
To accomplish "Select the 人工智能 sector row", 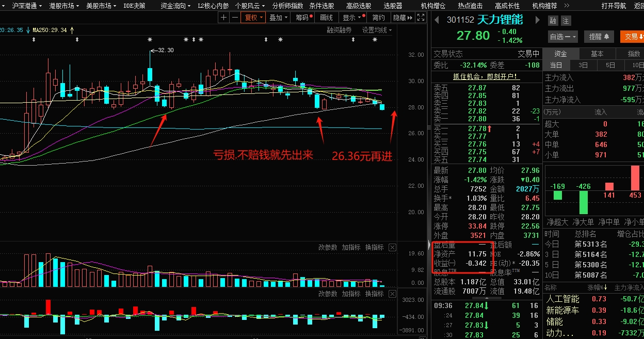I will pyautogui.click(x=594, y=299).
